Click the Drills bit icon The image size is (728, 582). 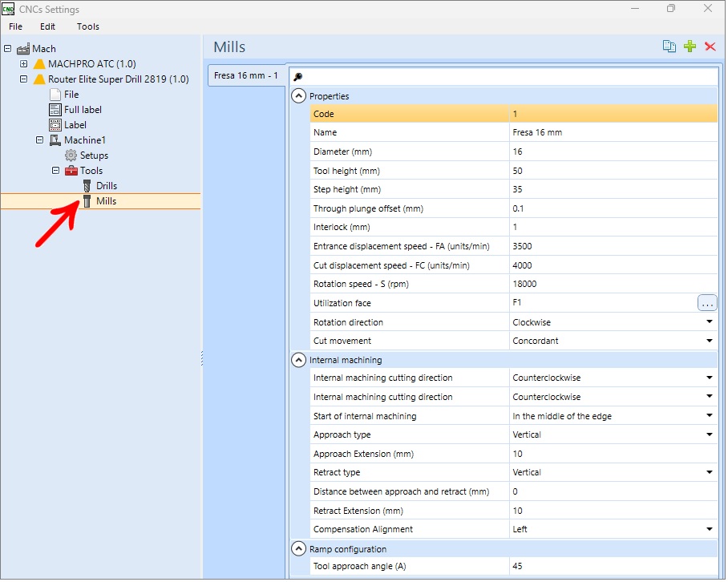tap(87, 186)
